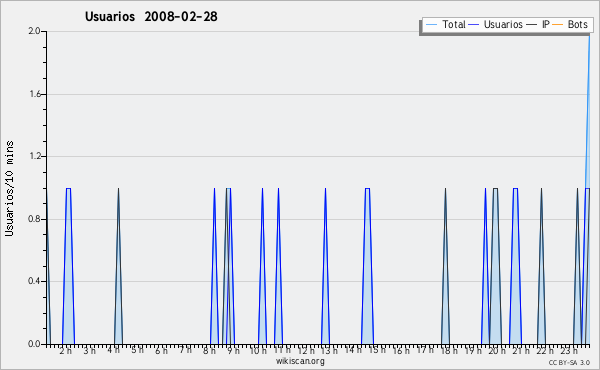Click the 23 h x-axis label
The width and height of the screenshot is (600, 370).
[x=569, y=351]
